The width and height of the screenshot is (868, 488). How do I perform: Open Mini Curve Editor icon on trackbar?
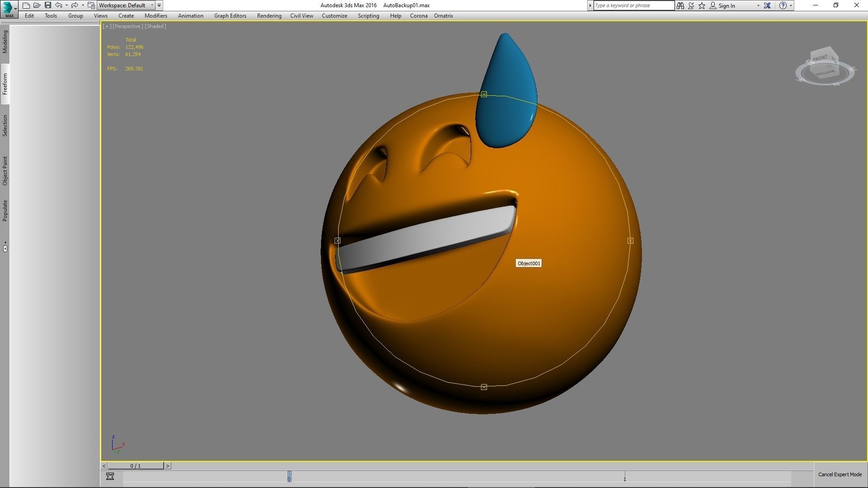[110, 476]
